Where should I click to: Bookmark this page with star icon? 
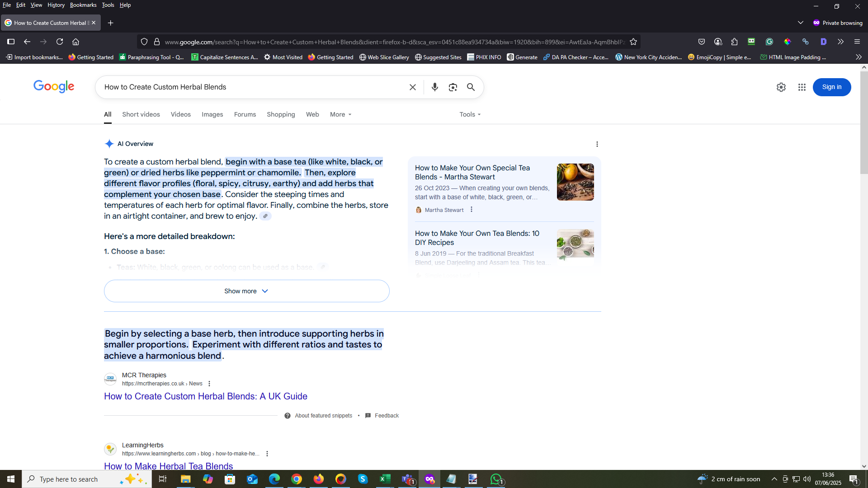pyautogui.click(x=633, y=42)
